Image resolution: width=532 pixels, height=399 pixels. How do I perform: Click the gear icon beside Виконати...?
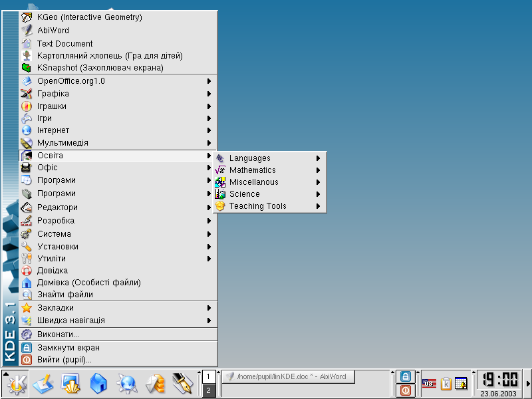click(x=27, y=334)
